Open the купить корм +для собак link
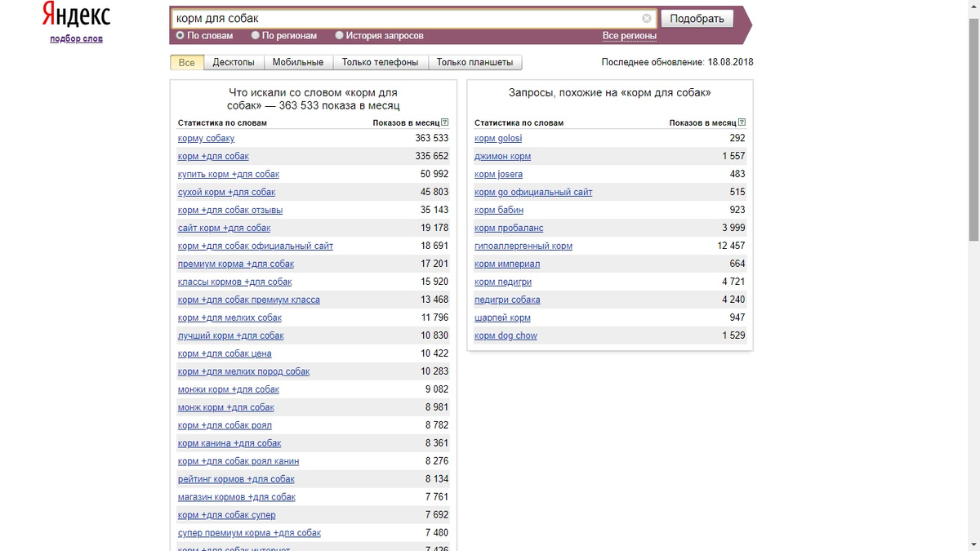980x551 pixels. tap(229, 174)
